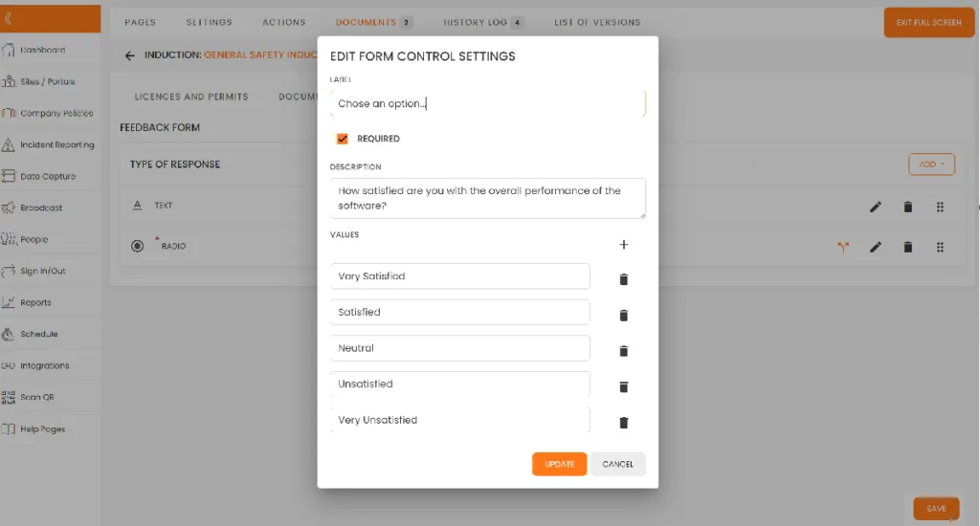Go back using the Induction arrow

coord(130,55)
